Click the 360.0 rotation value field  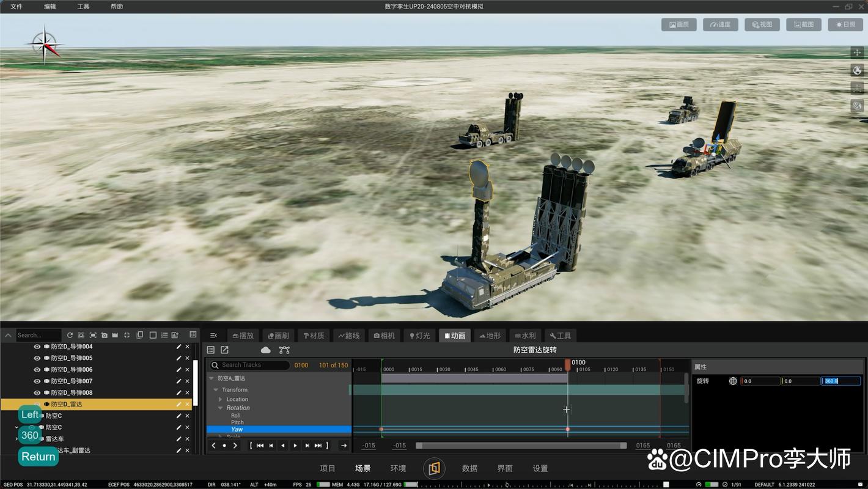point(840,381)
